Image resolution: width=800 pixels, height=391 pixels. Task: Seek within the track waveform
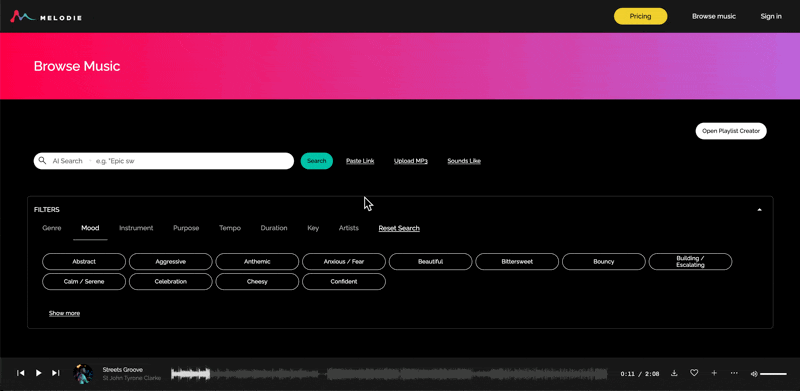(389, 374)
